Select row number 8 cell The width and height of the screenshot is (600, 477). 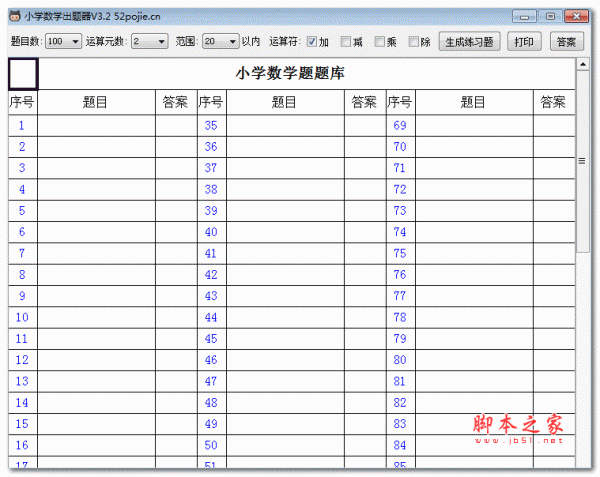click(x=23, y=275)
